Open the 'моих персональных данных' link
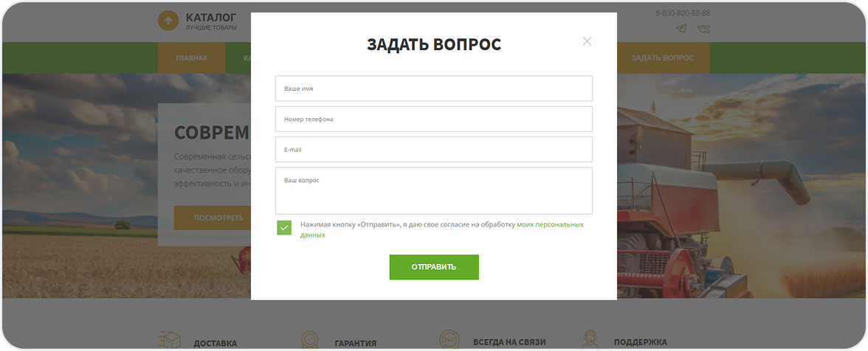The image size is (868, 351). (549, 224)
